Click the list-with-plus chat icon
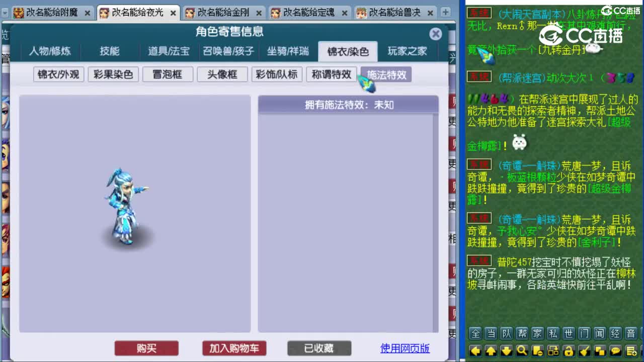The width and height of the screenshot is (644, 362). pos(631,350)
